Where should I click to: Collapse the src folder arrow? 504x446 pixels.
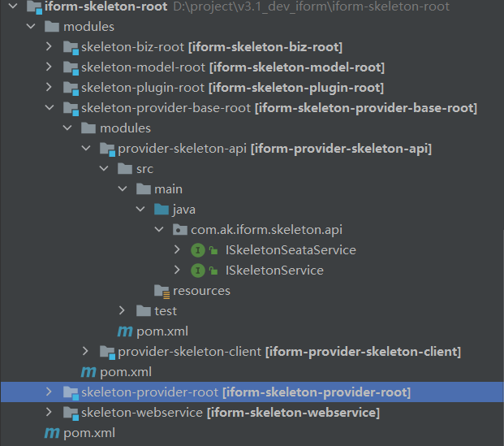[x=104, y=169]
